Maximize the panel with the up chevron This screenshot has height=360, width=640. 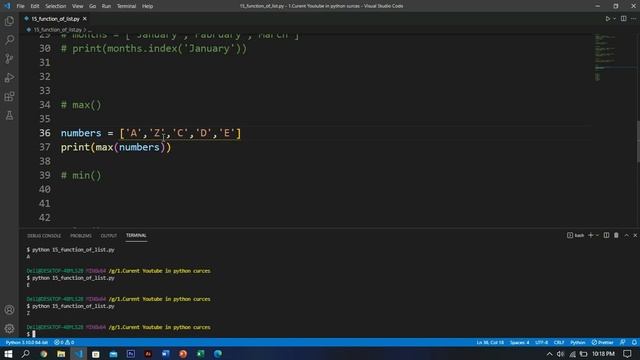[627, 236]
